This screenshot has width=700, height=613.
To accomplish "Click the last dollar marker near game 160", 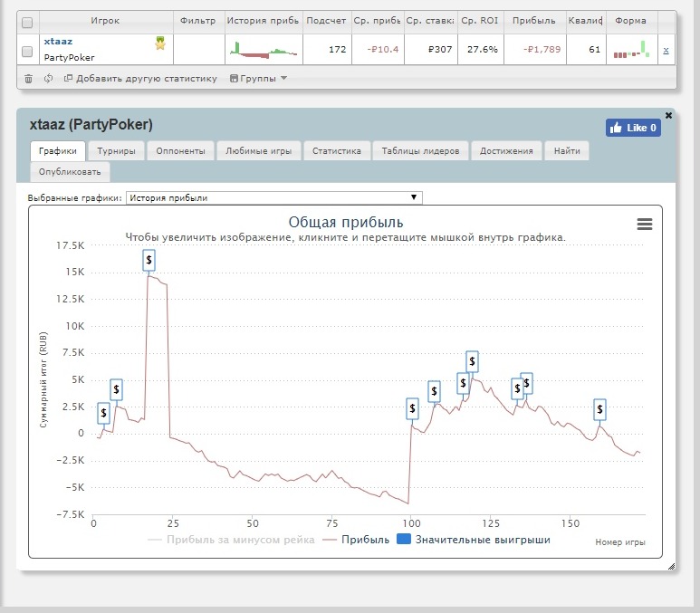I will [599, 409].
